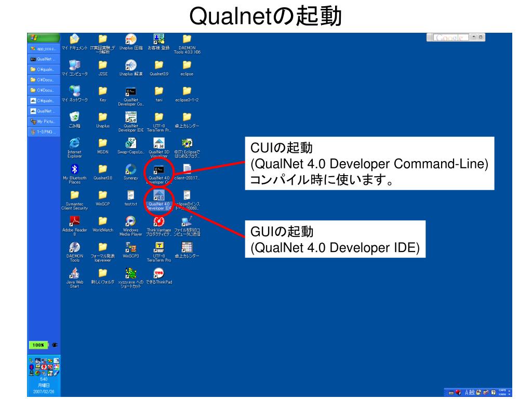Launch UTF-8 TeraTerm Pro shortcut
Screen dimensions: 532x399
pos(159,252)
